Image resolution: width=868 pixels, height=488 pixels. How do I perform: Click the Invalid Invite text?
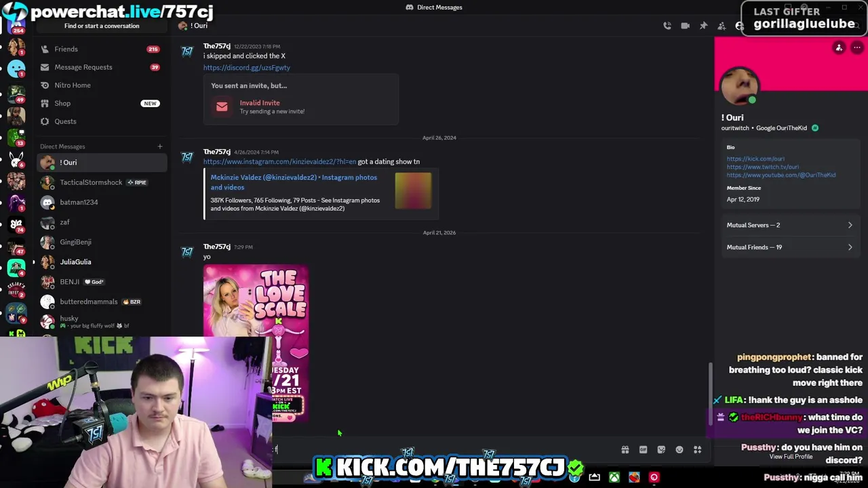(260, 103)
